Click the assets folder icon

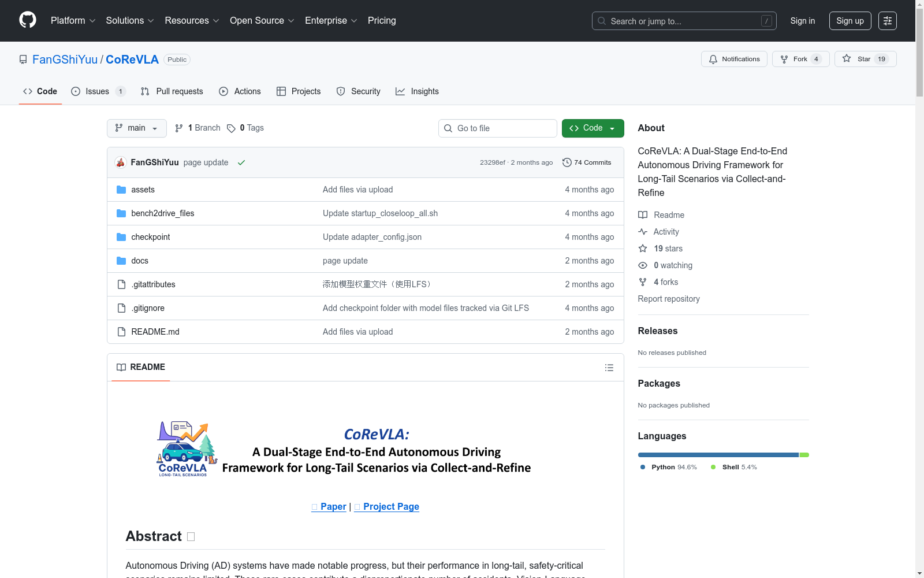(x=121, y=190)
